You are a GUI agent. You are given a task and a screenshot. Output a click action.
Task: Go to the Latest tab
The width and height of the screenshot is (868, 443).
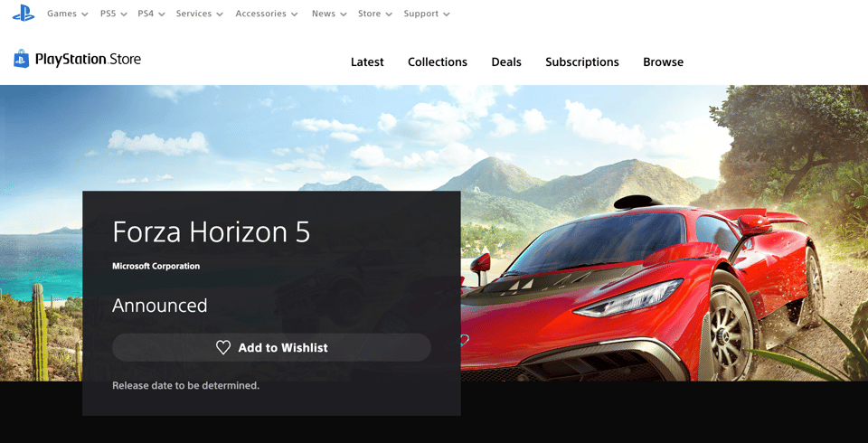pos(367,62)
